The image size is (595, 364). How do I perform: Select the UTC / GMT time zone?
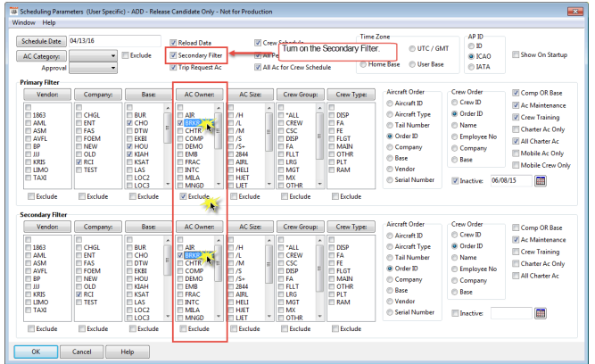click(412, 48)
